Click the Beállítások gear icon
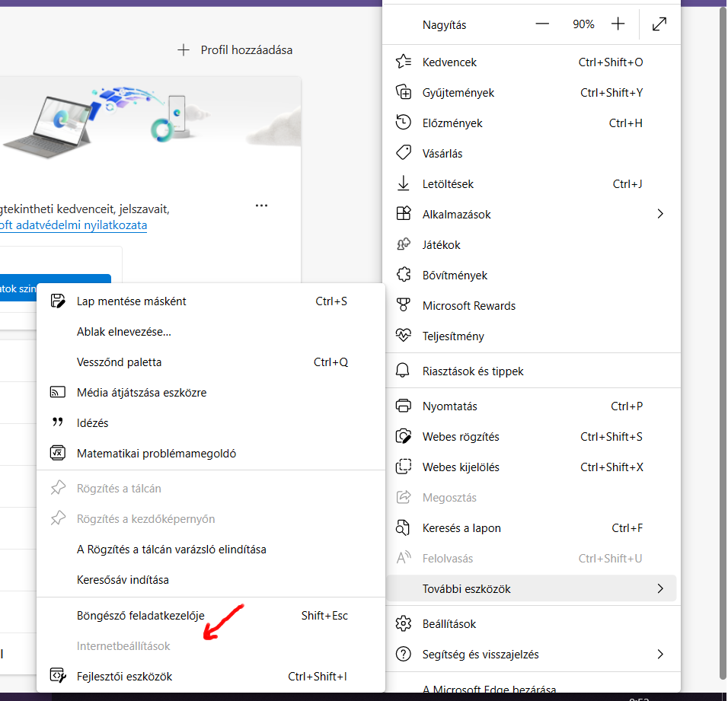 [x=403, y=623]
